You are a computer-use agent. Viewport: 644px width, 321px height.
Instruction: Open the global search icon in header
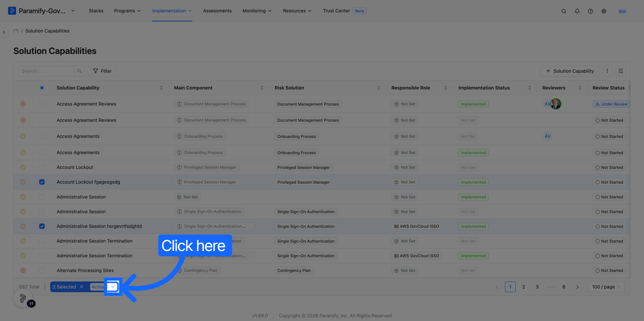[x=564, y=11]
